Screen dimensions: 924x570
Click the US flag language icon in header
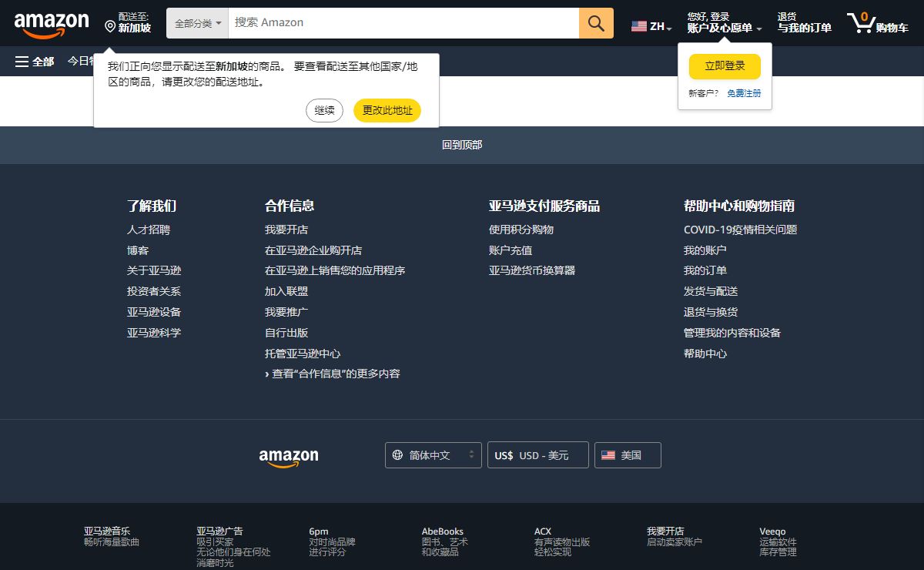(639, 26)
